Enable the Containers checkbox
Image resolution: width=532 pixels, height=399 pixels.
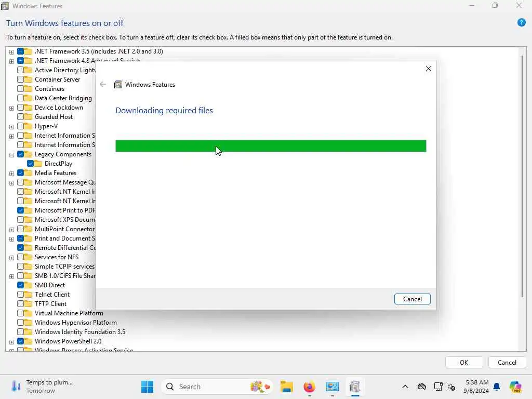[20, 88]
